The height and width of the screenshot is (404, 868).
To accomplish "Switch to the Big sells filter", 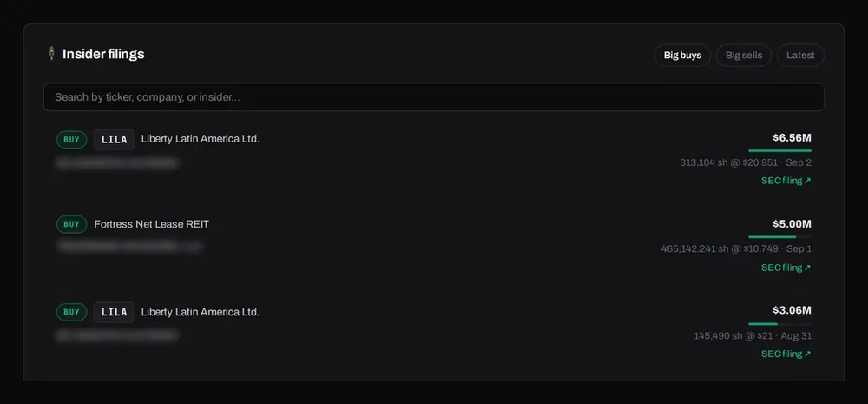I will tap(744, 56).
